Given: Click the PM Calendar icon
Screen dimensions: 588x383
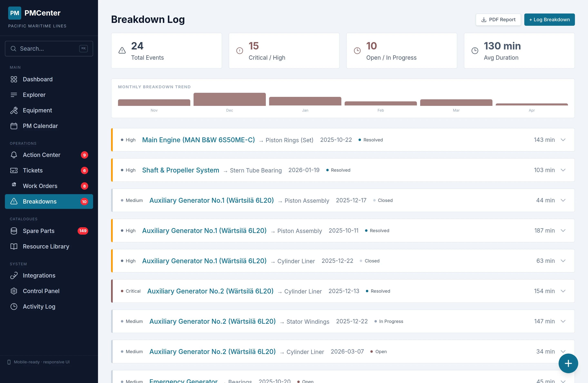Looking at the screenshot, I should tap(14, 126).
